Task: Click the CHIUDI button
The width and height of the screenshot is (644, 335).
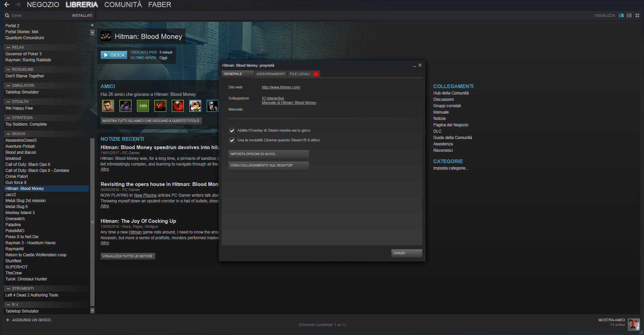Action: pos(407,253)
